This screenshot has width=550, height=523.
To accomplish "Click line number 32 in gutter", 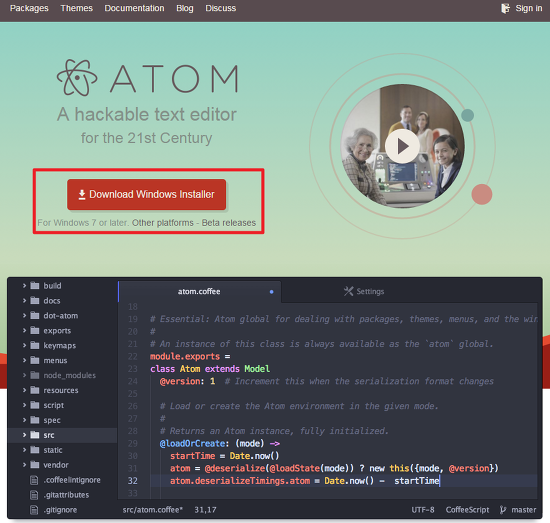I will pos(133,481).
